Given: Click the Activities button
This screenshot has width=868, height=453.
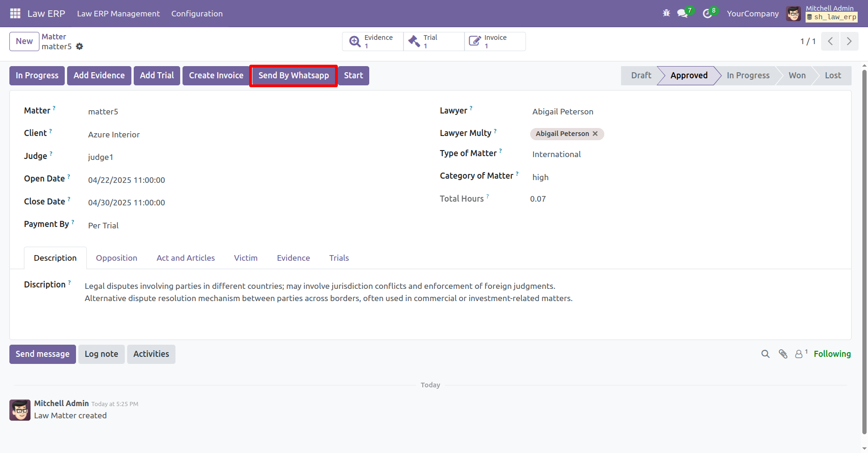Looking at the screenshot, I should (x=151, y=354).
